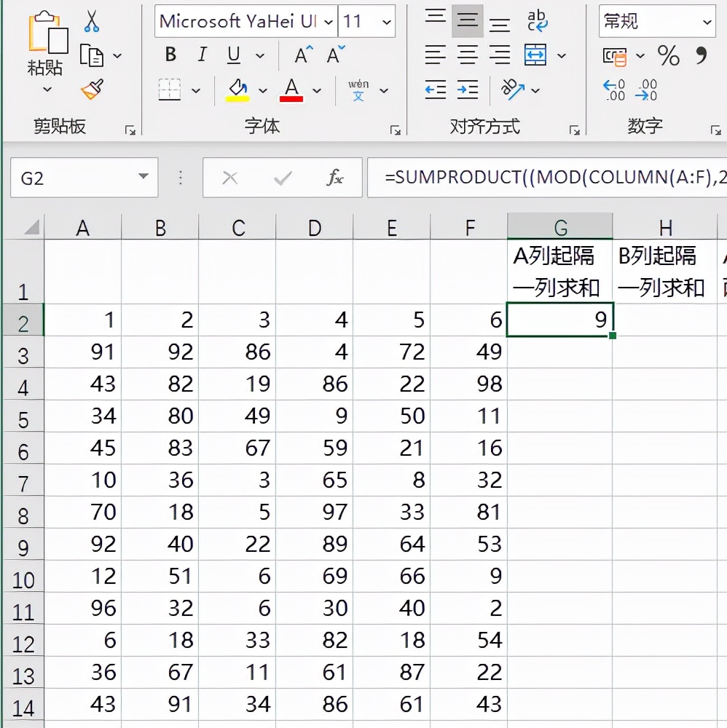727x728 pixels.
Task: Expand merge options arrow
Action: click(562, 56)
